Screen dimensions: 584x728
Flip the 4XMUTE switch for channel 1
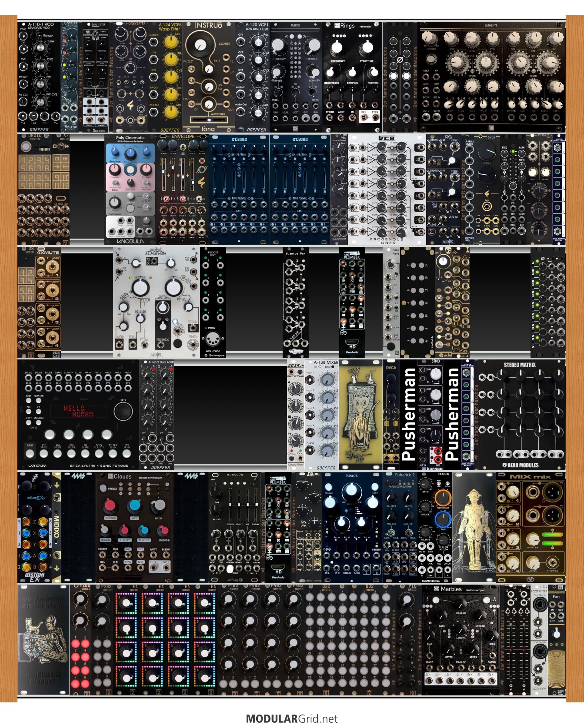tap(53, 265)
